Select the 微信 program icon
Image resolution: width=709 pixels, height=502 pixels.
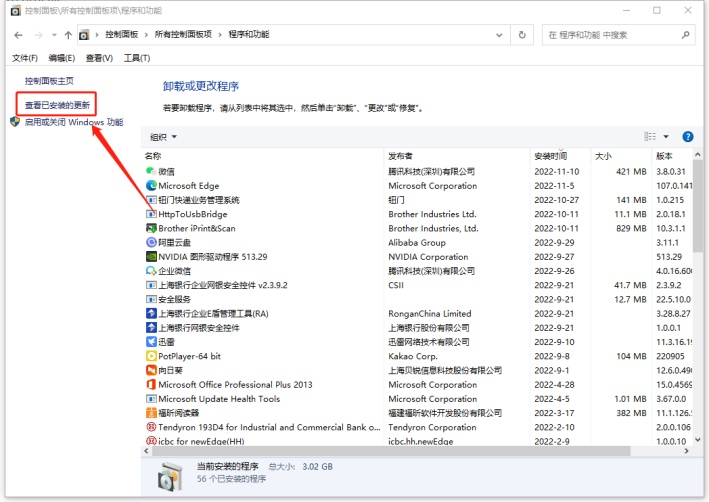point(151,171)
